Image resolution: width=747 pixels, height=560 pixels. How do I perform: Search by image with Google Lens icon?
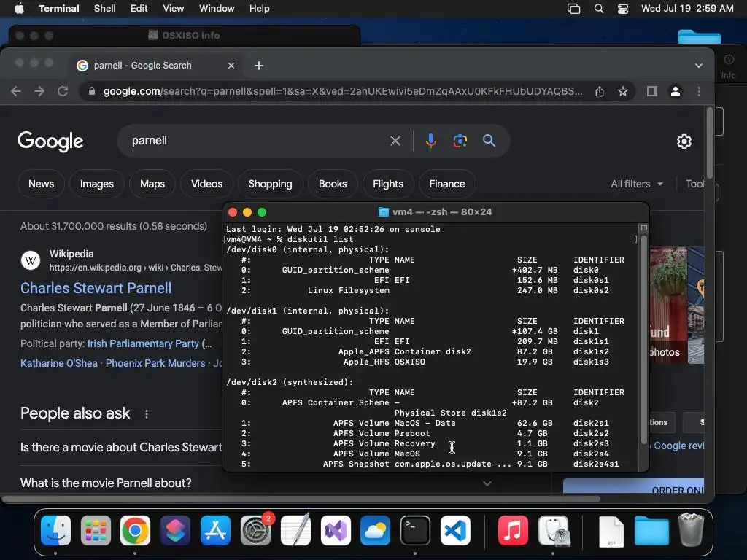pos(460,141)
